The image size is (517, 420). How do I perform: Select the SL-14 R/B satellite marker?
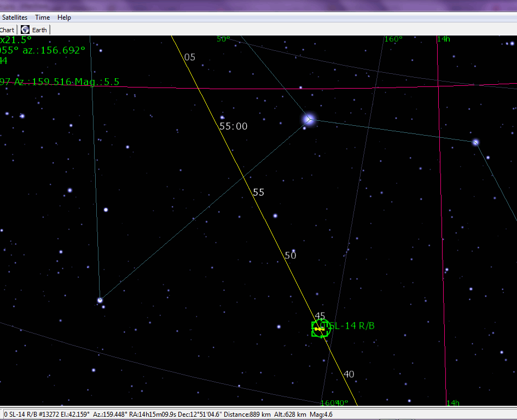320,329
